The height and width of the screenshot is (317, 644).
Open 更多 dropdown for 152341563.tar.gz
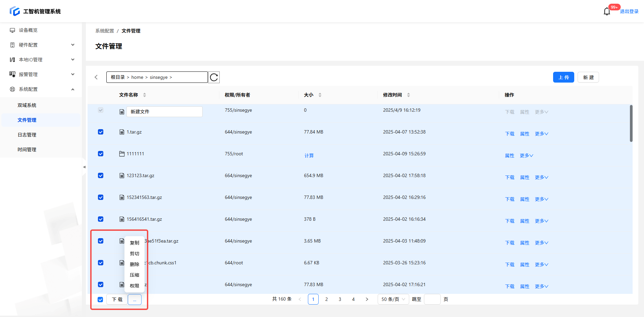[541, 199]
